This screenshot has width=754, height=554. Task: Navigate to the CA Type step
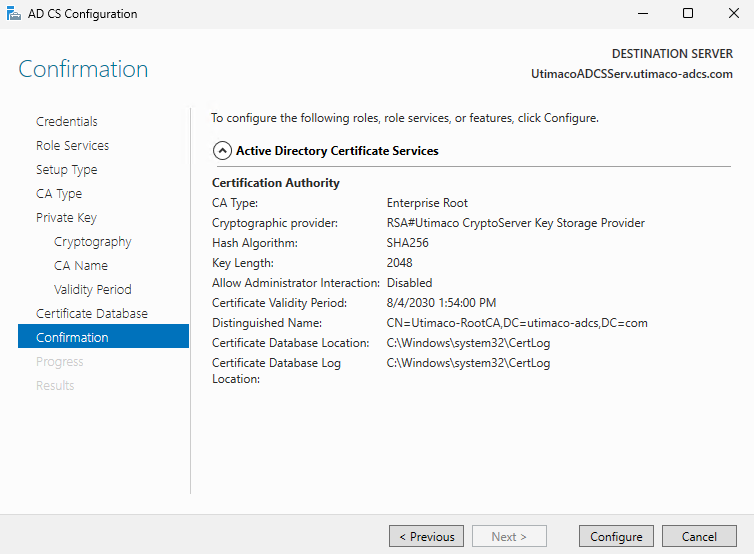[59, 194]
